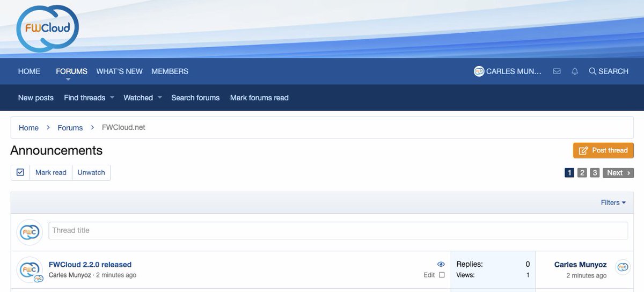The image size is (644, 292).
Task: Click author Carles Munyoz under the thread title
Action: [x=70, y=275]
